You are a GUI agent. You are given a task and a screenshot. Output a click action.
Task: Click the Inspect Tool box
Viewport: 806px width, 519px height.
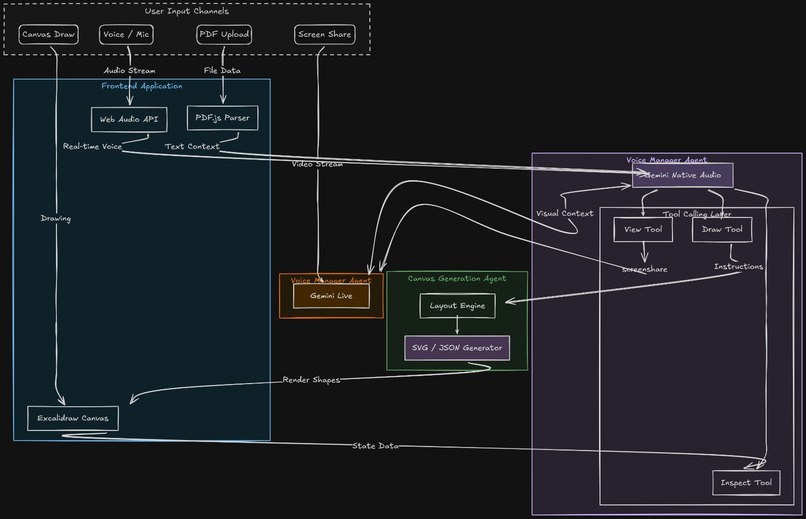coord(746,483)
